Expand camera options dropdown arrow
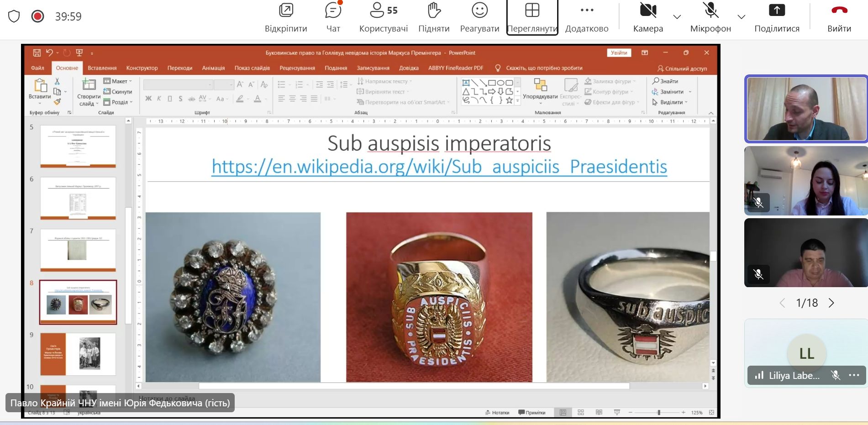868x425 pixels. coord(677,17)
